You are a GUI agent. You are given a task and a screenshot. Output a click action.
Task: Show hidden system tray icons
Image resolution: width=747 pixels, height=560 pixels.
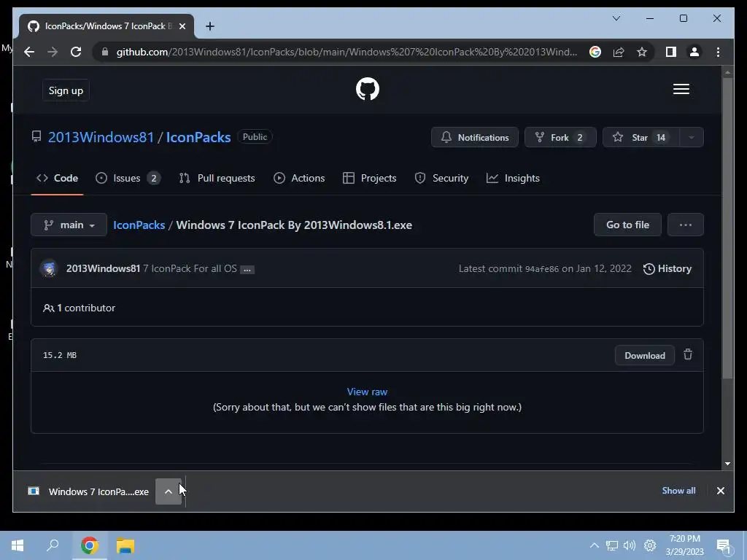(594, 545)
